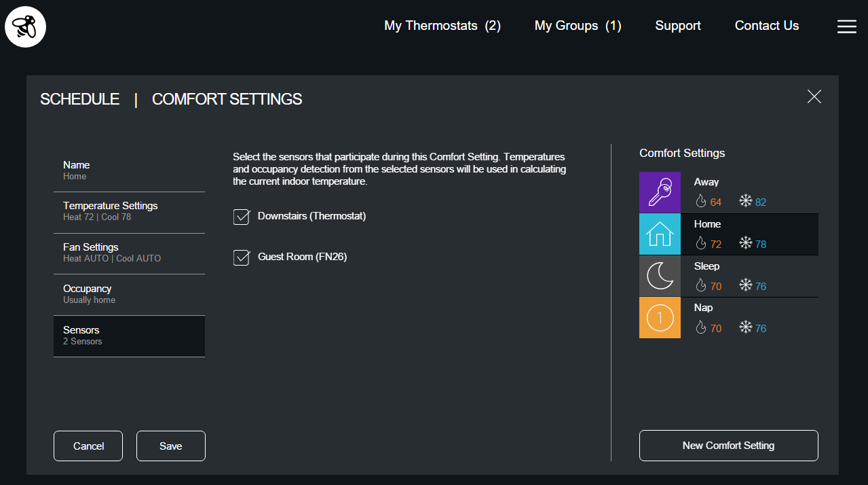The width and height of the screenshot is (868, 485).
Task: Open My Thermostats menu
Action: click(x=442, y=26)
